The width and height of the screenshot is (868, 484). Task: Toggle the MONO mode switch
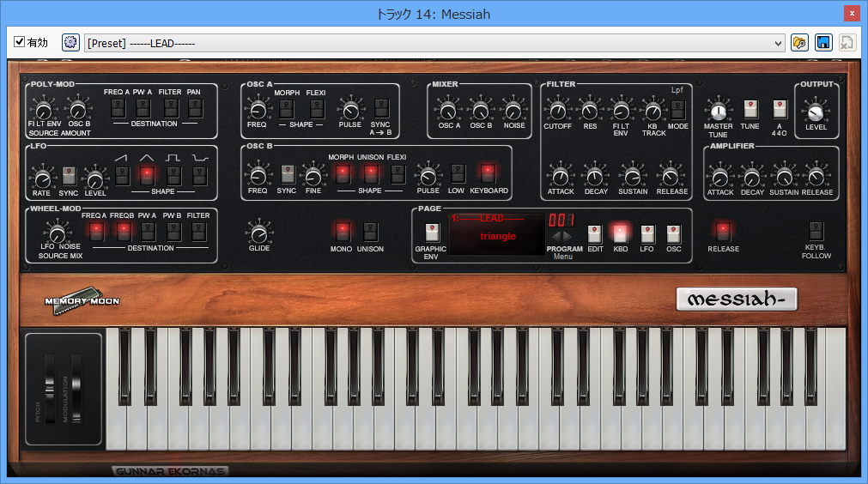coord(342,231)
